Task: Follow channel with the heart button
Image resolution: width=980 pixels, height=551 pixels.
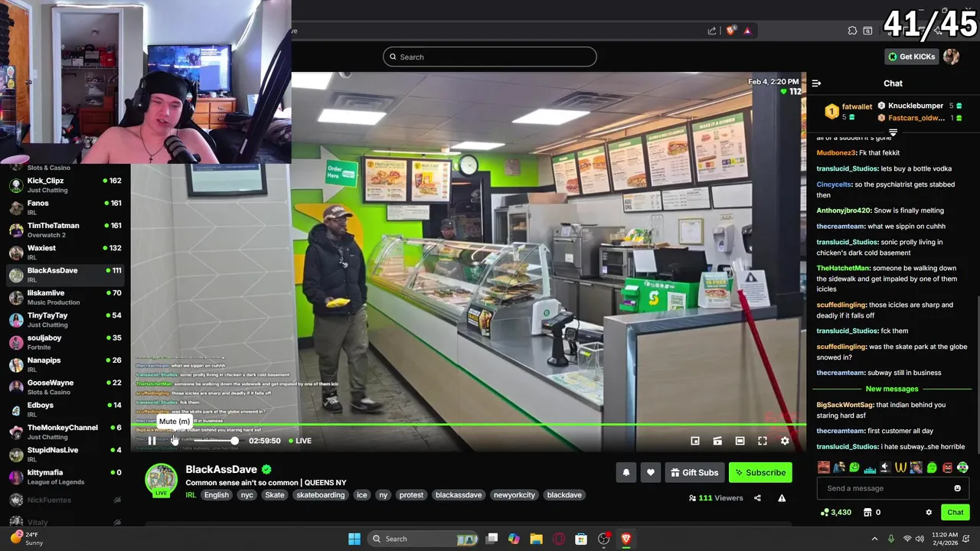Action: (x=651, y=473)
